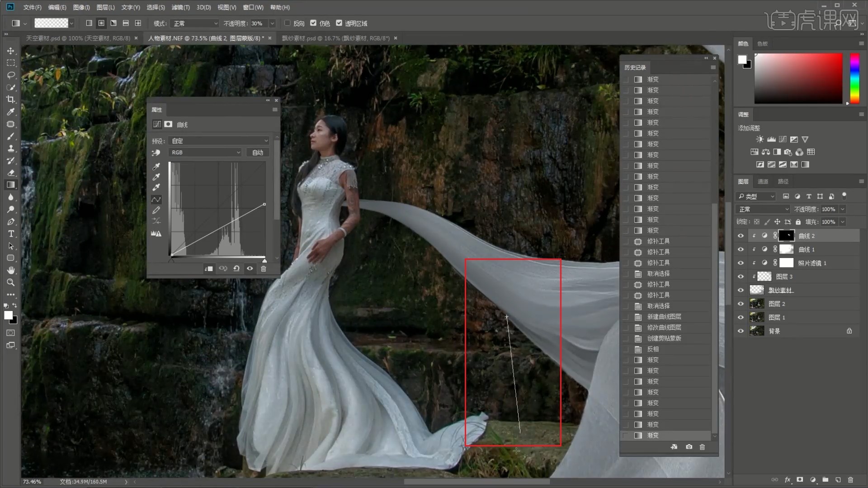
Task: Expand the layer blend mode dropdown
Action: point(763,209)
